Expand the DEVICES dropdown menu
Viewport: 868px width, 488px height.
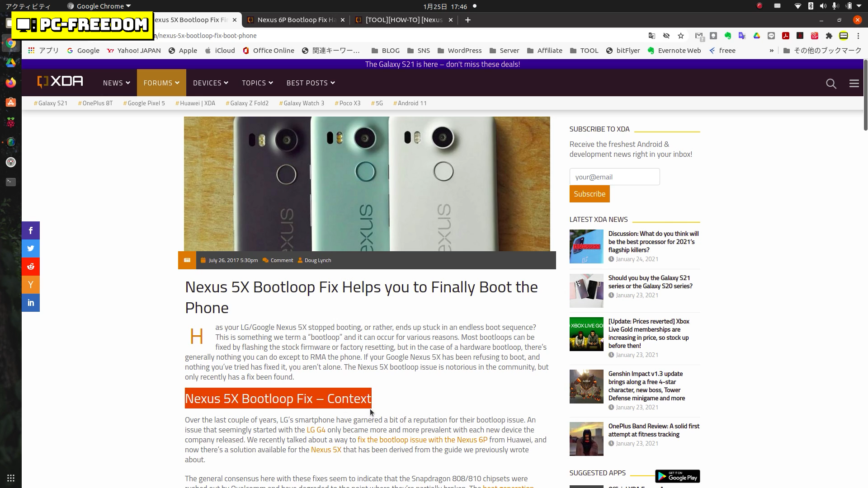210,83
